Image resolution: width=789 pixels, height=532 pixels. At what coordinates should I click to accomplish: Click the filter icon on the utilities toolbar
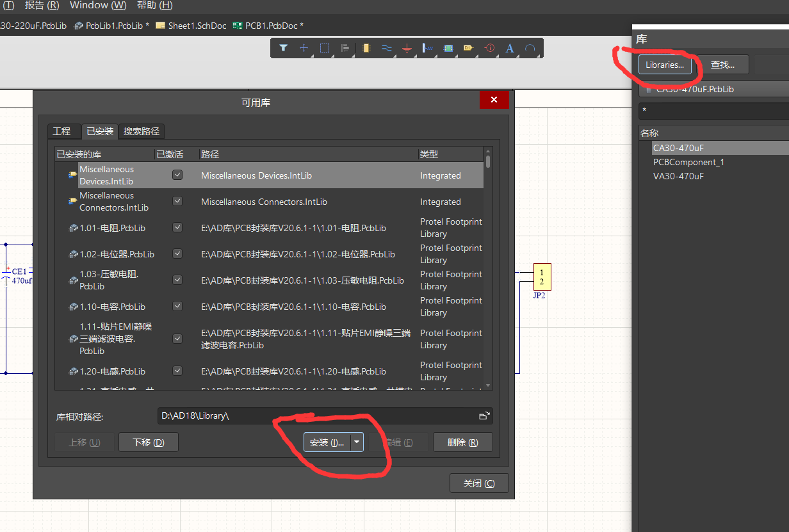pos(284,48)
